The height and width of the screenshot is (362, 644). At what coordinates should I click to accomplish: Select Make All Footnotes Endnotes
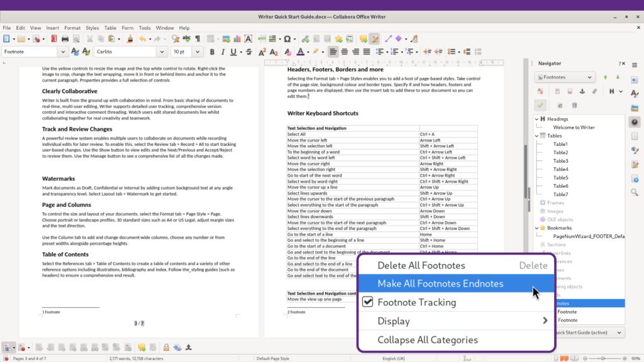457,283
